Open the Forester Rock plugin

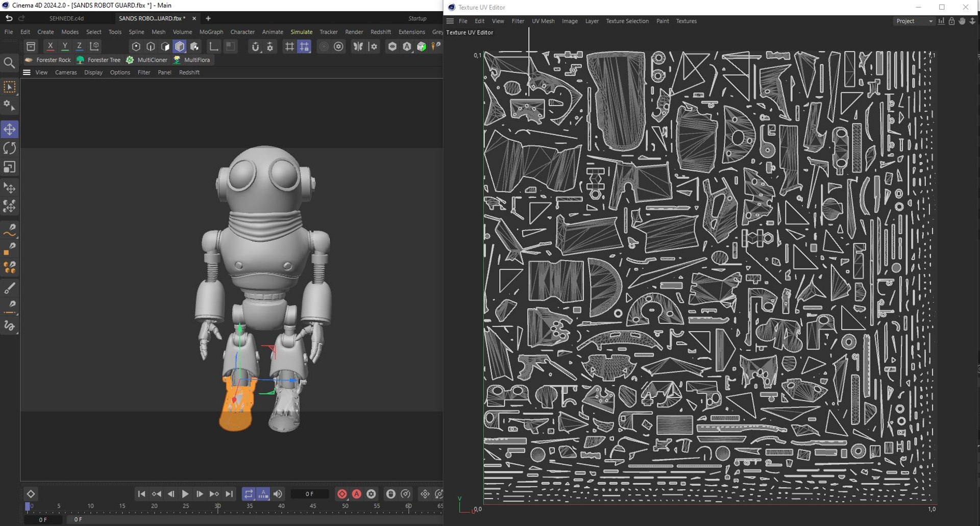coord(48,60)
